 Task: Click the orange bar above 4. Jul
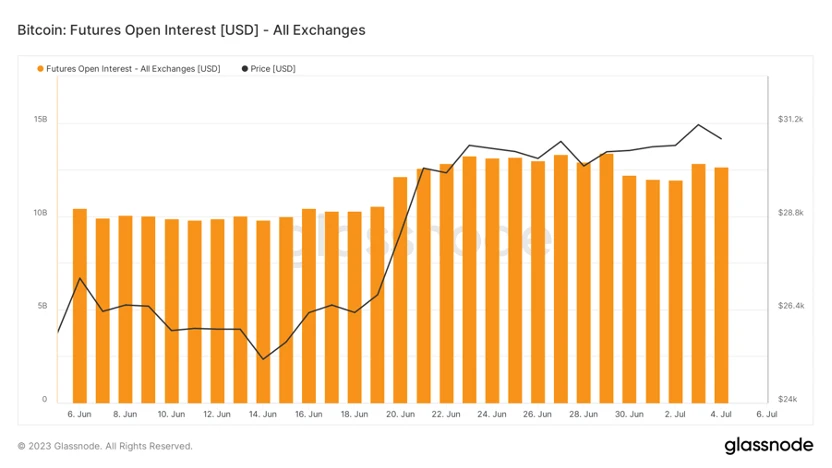721,285
